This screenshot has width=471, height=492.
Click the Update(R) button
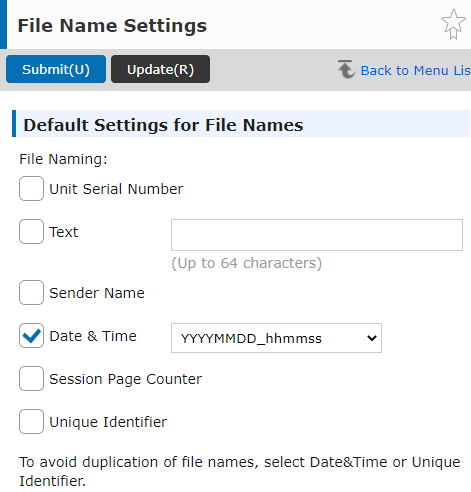[160, 69]
